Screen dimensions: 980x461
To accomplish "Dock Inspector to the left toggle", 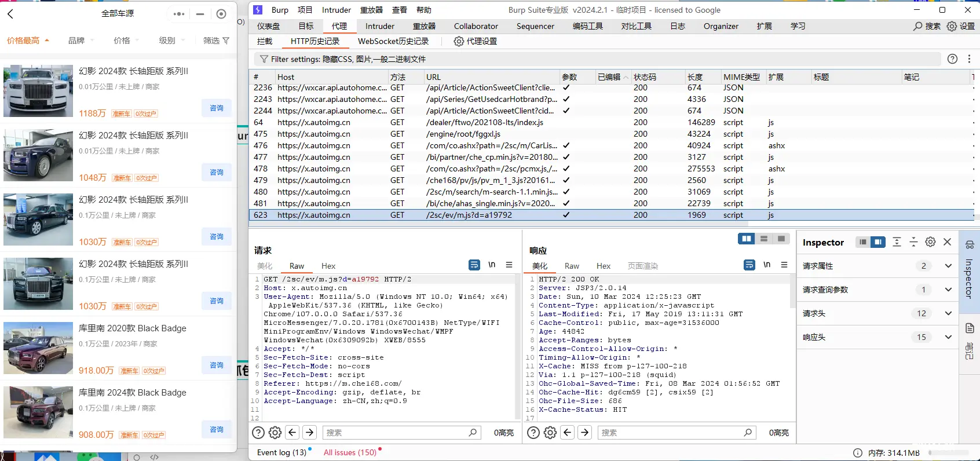I will tap(863, 242).
